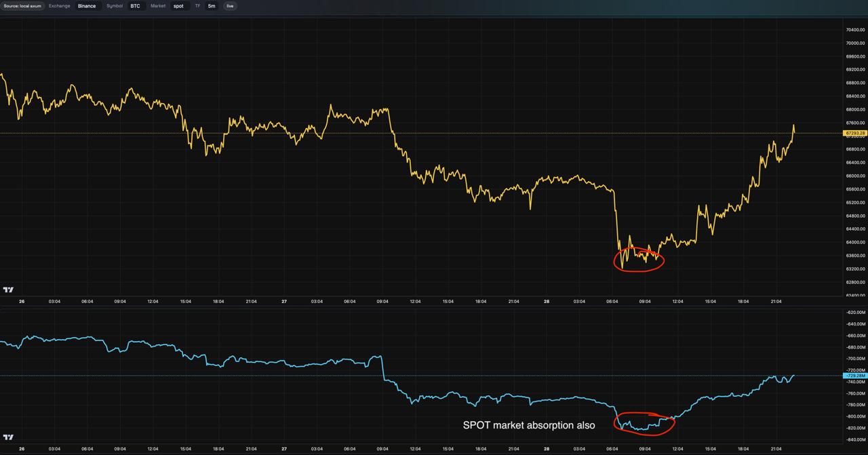The width and height of the screenshot is (868, 455).
Task: Click the 70400.00 price axis label
Action: pyautogui.click(x=854, y=30)
